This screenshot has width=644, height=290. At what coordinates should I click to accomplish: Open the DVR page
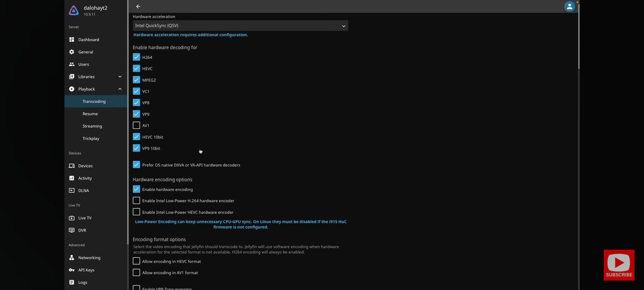[x=96, y=230]
